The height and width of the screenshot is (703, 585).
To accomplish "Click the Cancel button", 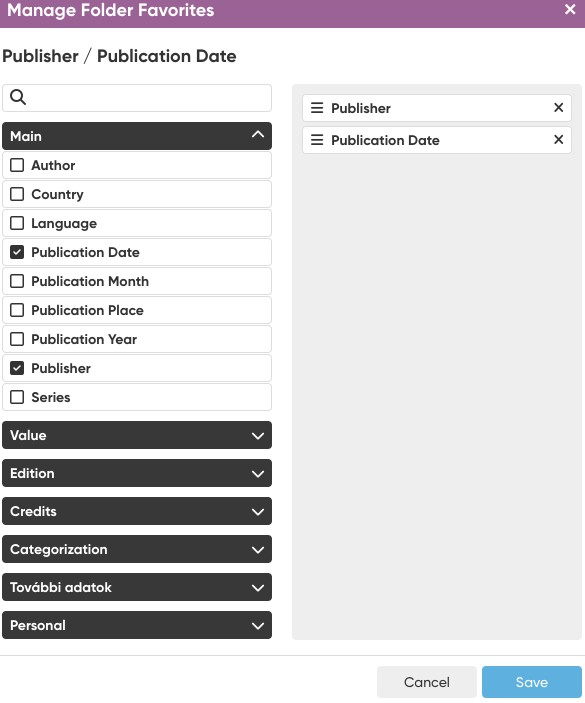I will (426, 682).
